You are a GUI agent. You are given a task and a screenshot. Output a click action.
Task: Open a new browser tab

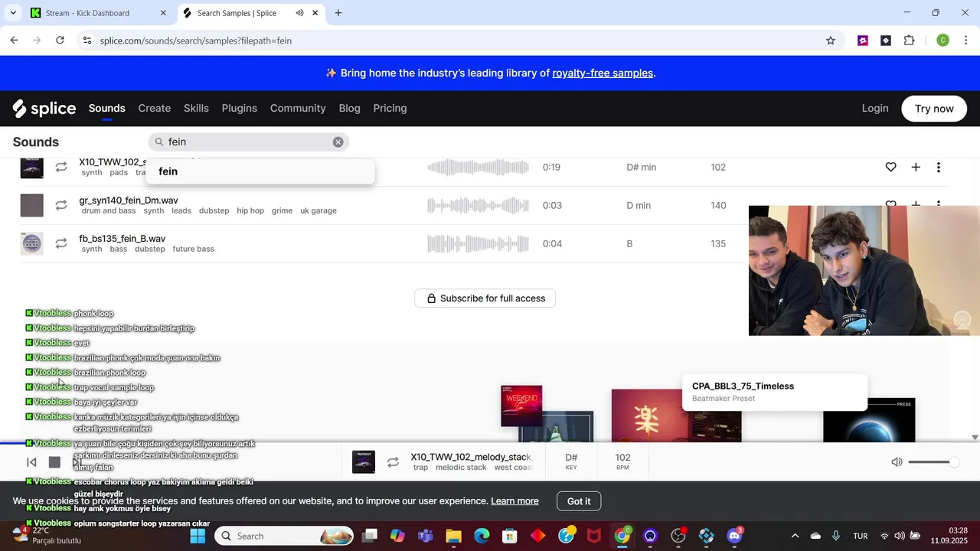(338, 13)
